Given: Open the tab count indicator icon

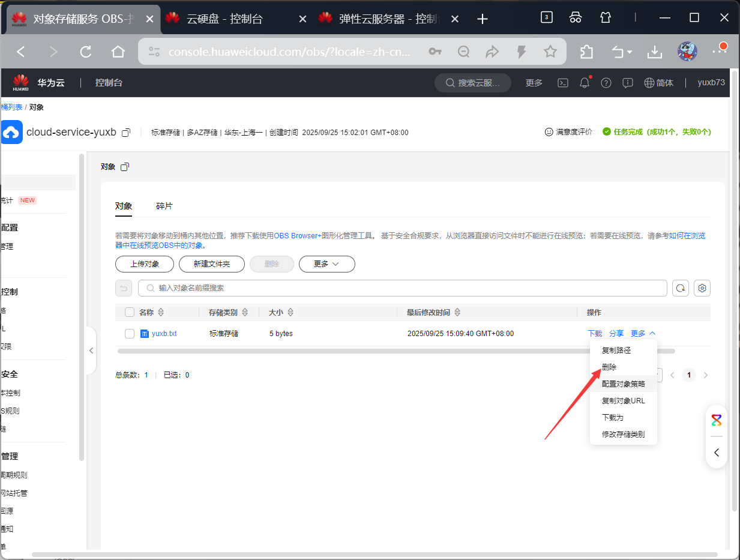Looking at the screenshot, I should [x=546, y=17].
